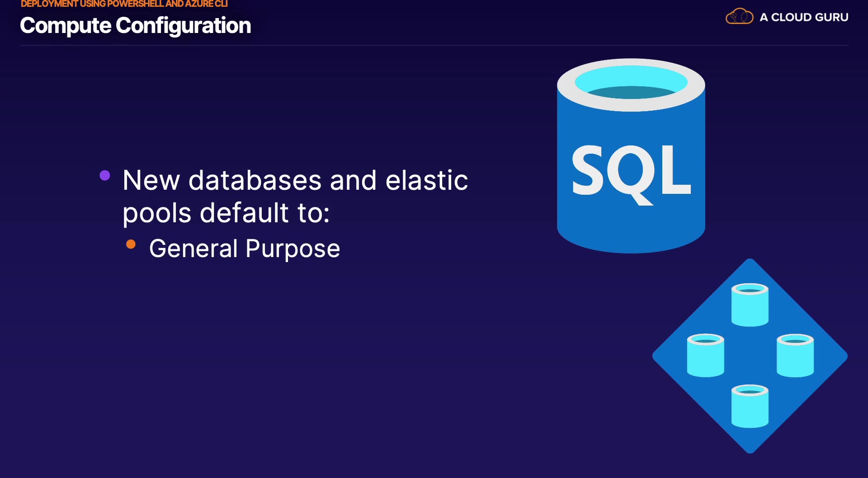Click the center of the elastic pool diamond
868x478 pixels.
pyautogui.click(x=750, y=356)
